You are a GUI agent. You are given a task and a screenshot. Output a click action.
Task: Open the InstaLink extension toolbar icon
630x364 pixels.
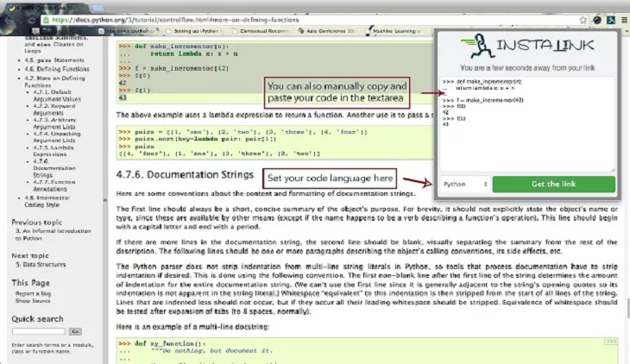pos(611,20)
